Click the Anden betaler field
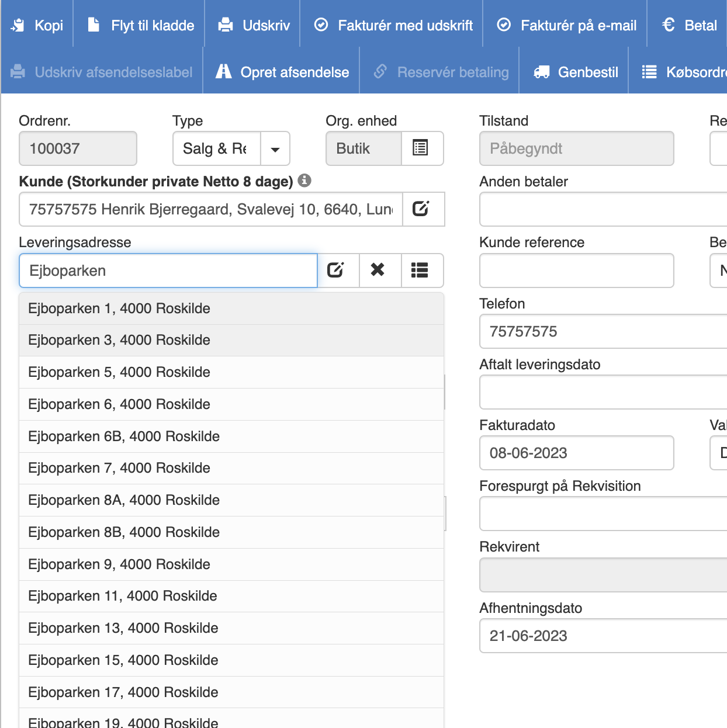The width and height of the screenshot is (727, 728). point(603,209)
